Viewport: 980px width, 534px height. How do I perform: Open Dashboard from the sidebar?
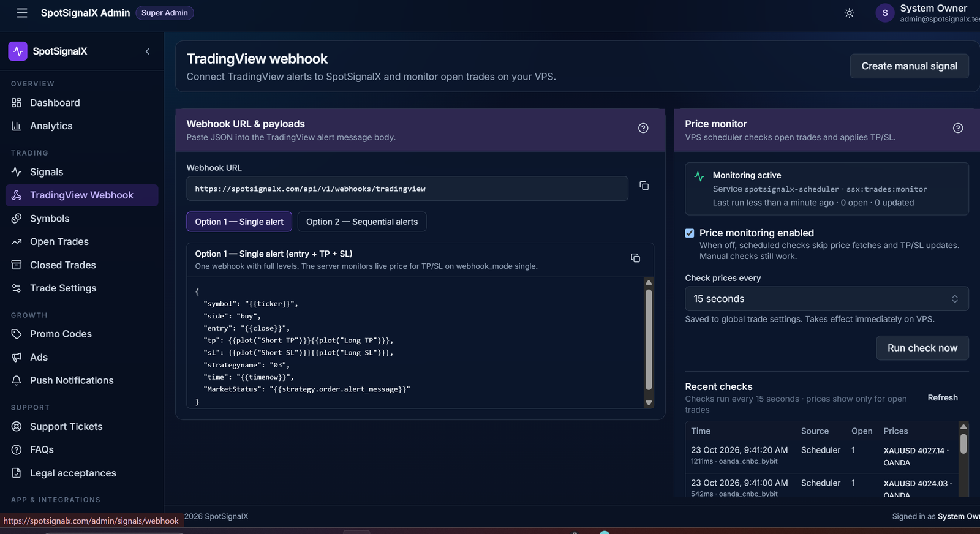click(x=55, y=103)
